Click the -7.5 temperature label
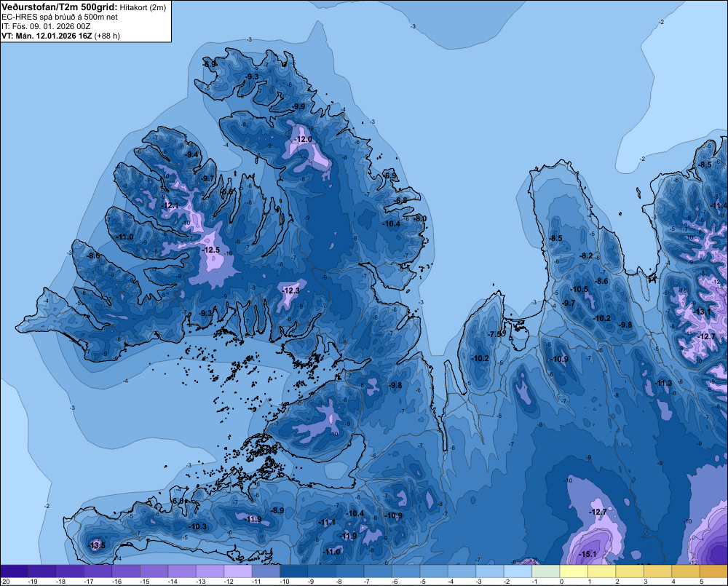The image size is (728, 586). pyautogui.click(x=495, y=334)
